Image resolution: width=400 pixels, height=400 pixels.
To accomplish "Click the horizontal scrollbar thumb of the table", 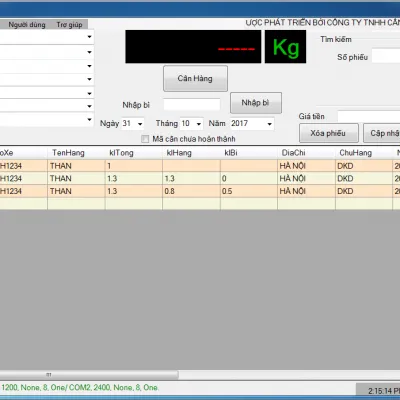I will 89,375.
